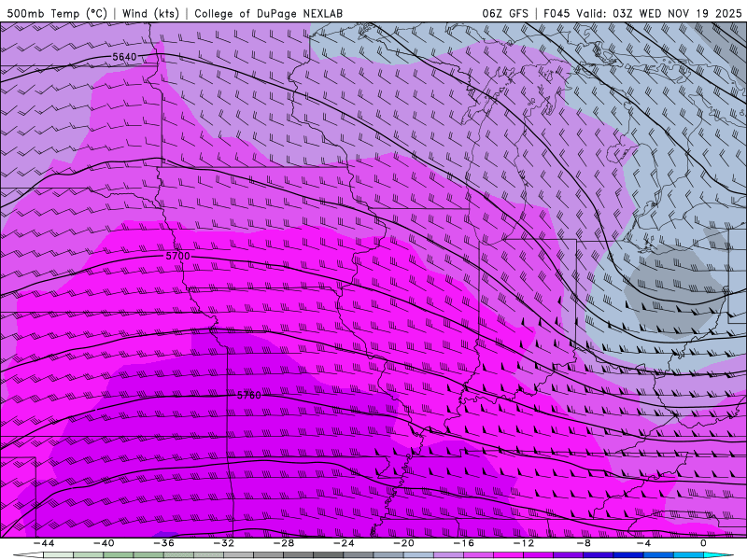Click the -8 color scale label

coord(584,543)
